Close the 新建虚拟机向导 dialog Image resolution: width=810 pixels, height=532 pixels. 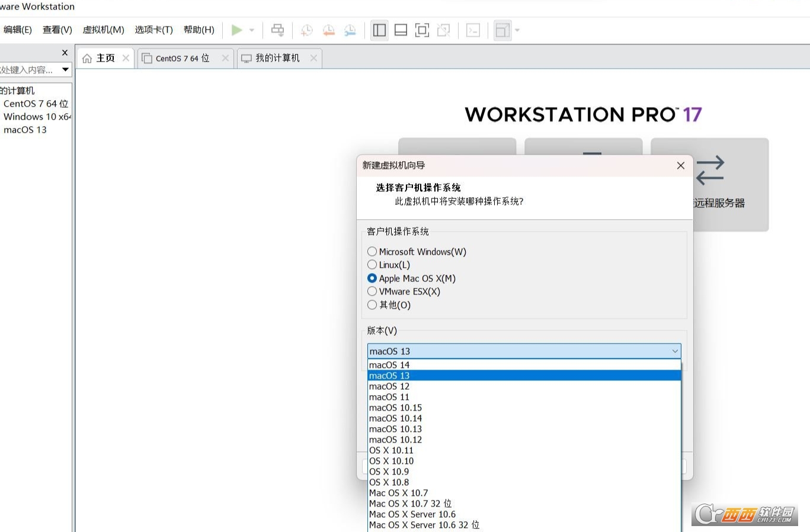click(x=681, y=165)
